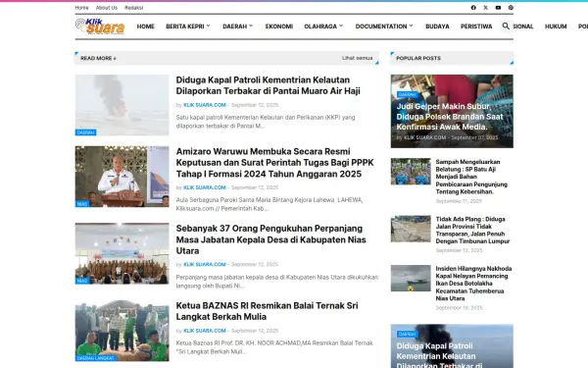This screenshot has width=588, height=368.
Task: Expand the Documentation menu chevron
Action: 411,26
